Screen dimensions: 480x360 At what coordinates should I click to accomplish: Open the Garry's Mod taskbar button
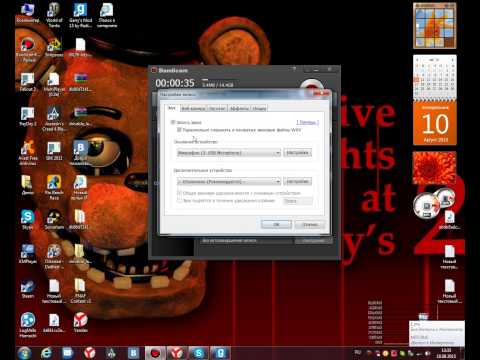[x=220, y=353]
